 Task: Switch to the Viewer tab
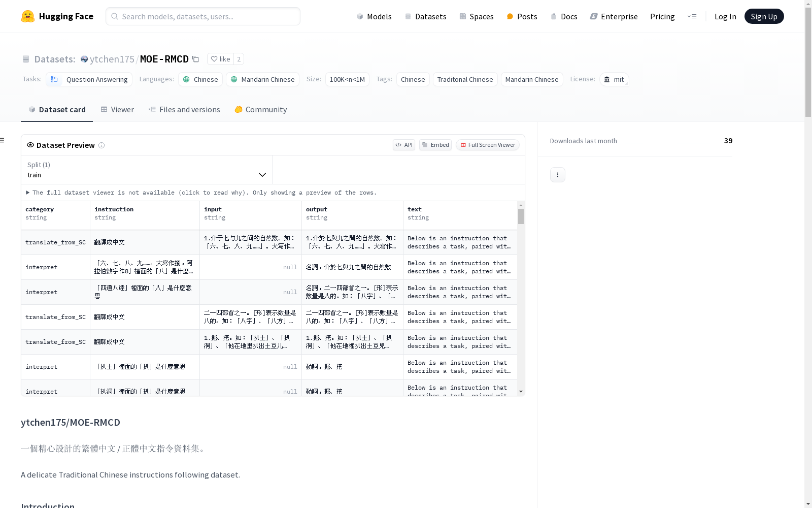(x=117, y=110)
